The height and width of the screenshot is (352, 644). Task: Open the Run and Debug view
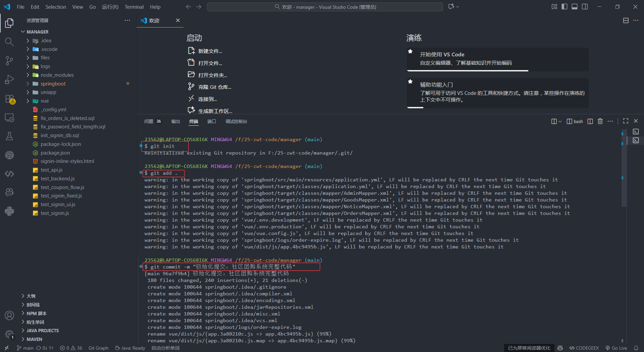click(x=9, y=79)
